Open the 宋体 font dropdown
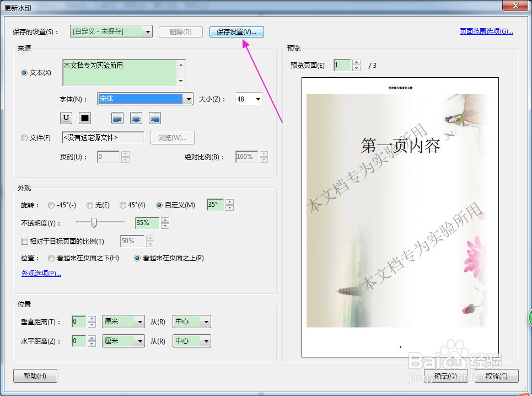Screen dimensions: 532x396 (x=188, y=99)
